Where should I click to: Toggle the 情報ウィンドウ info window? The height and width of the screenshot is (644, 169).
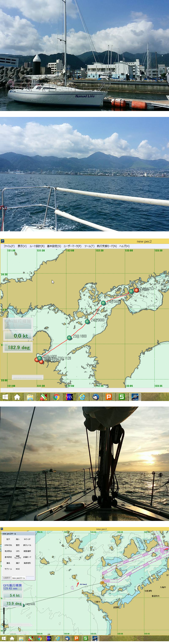(x=18, y=557)
